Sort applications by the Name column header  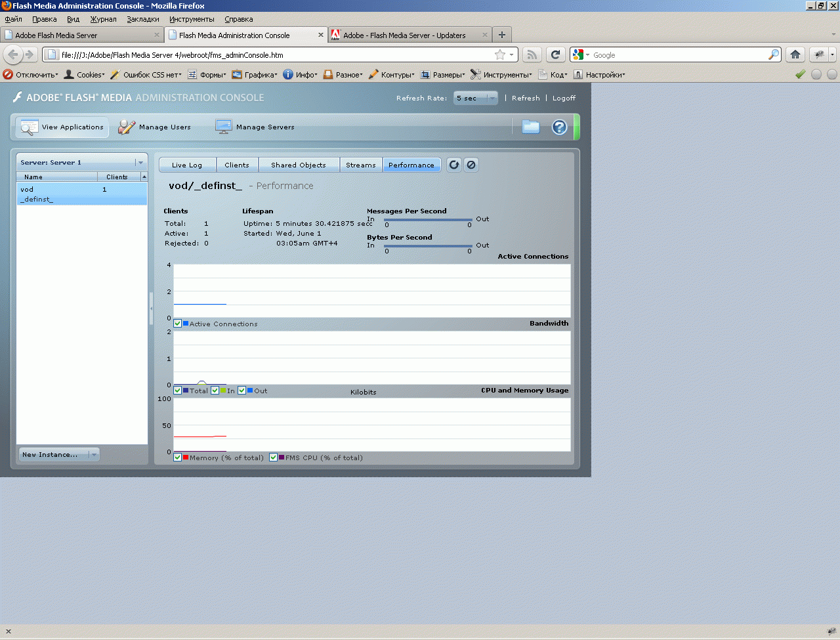57,177
